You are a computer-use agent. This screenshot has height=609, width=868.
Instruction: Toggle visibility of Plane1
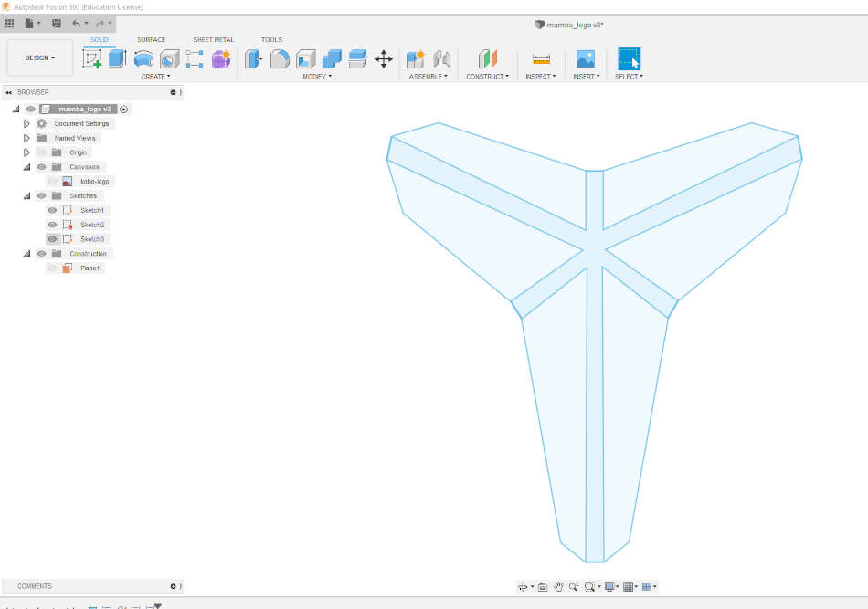53,268
